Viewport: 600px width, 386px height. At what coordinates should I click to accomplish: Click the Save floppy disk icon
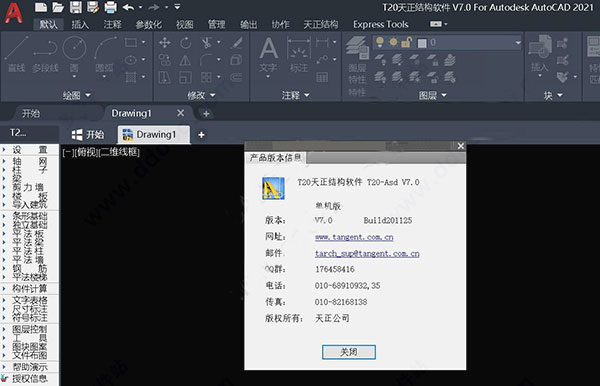coord(76,7)
